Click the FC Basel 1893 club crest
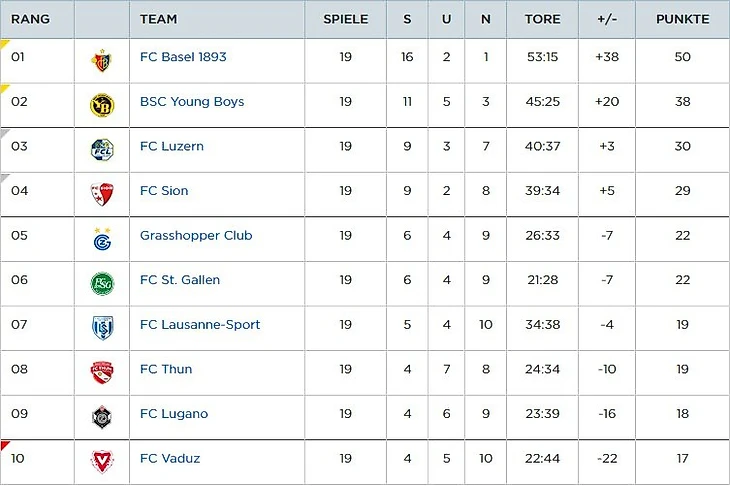The image size is (730, 486). click(x=102, y=59)
